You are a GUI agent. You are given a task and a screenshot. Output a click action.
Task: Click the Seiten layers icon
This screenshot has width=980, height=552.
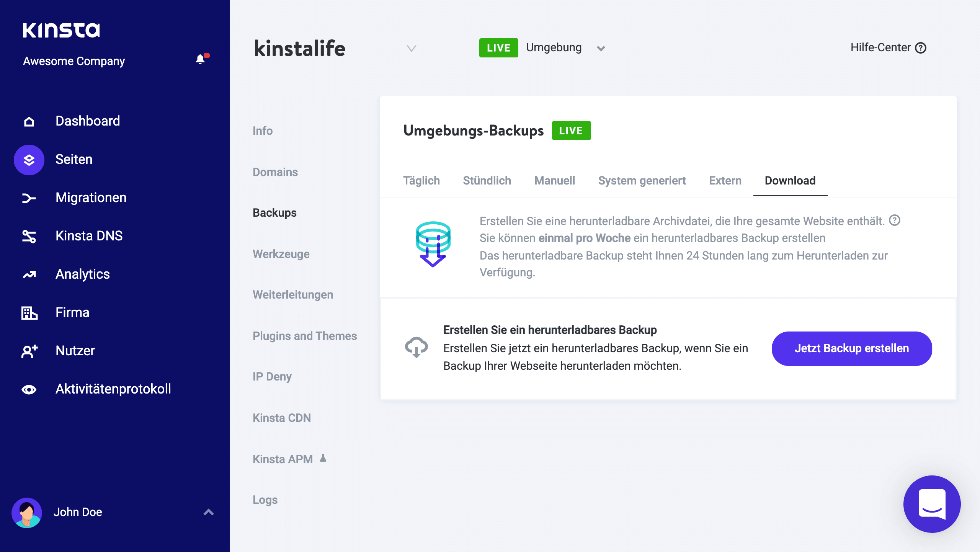click(x=29, y=160)
